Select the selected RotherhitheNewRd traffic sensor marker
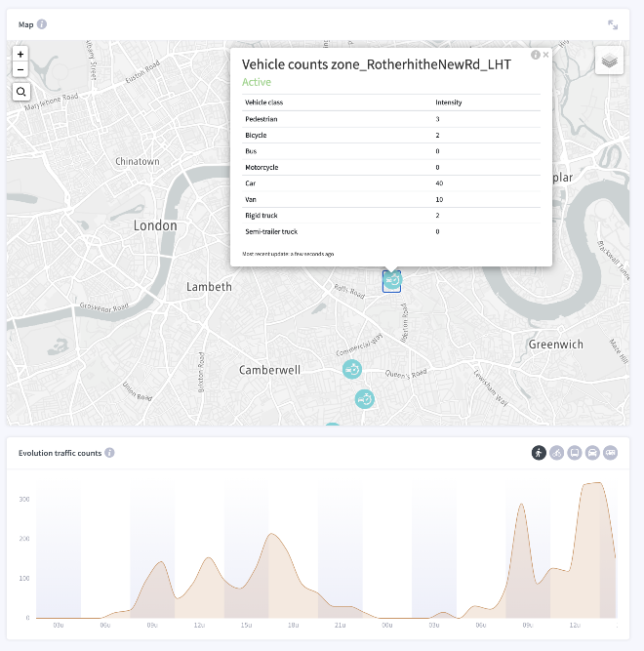 (x=391, y=281)
